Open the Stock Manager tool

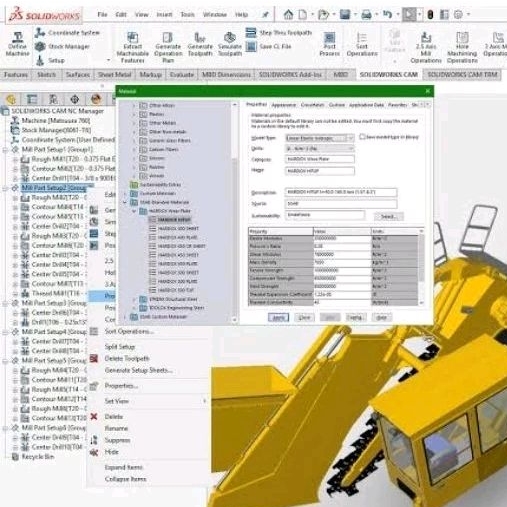(x=62, y=46)
